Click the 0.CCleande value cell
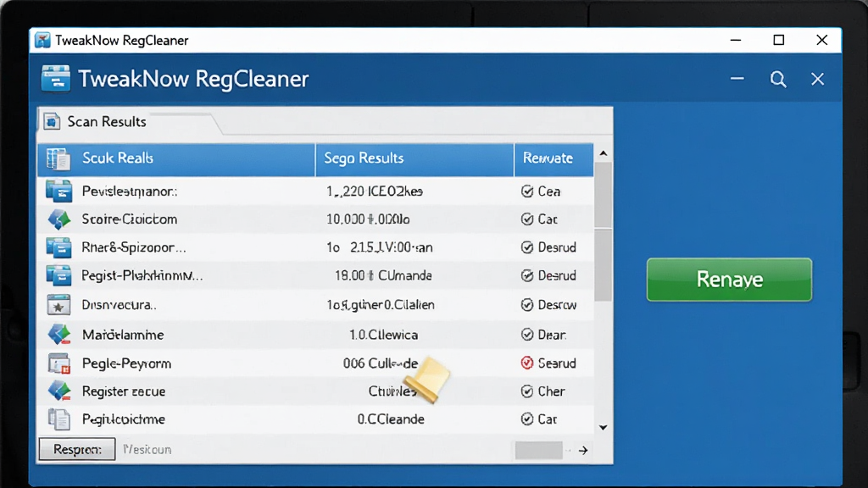 click(x=391, y=419)
